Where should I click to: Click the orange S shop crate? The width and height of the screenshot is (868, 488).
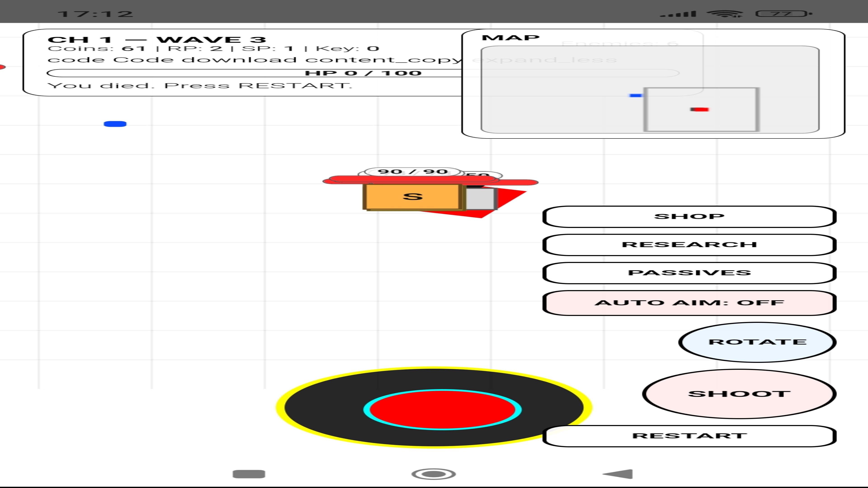(413, 197)
